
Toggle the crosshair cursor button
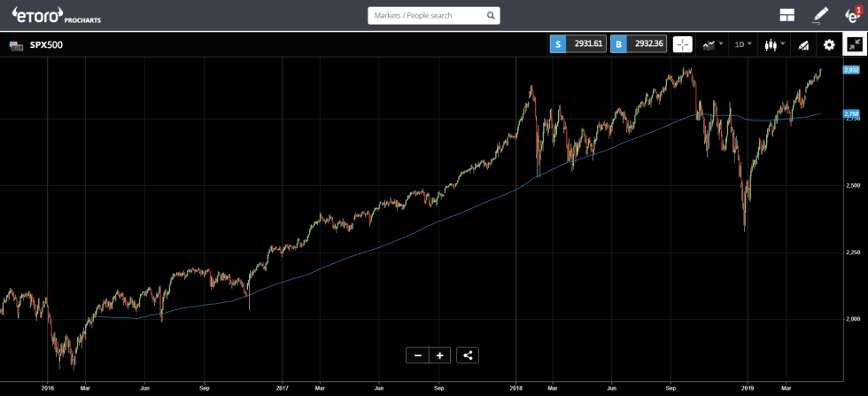tap(683, 44)
